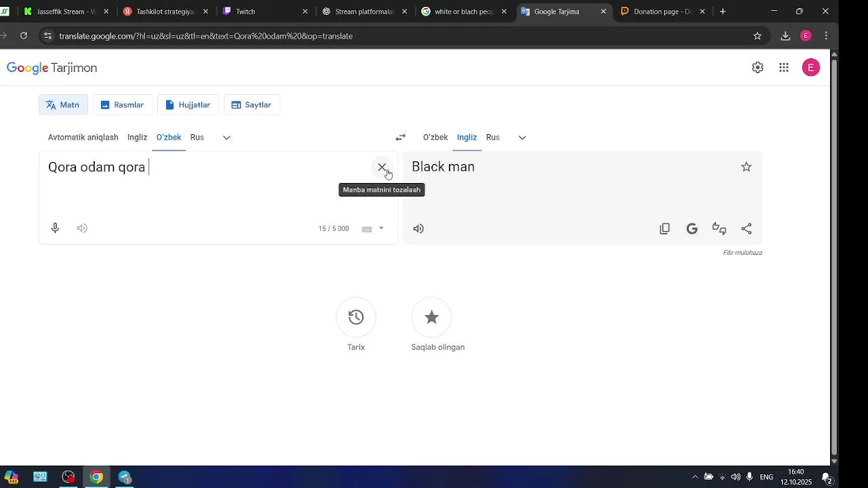
Task: Bookmark this page star icon
Action: click(757, 36)
